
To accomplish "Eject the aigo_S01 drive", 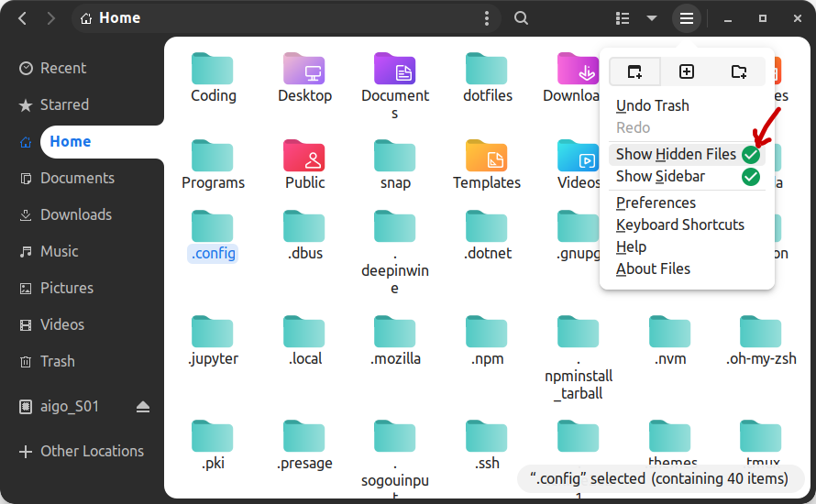I will [143, 407].
